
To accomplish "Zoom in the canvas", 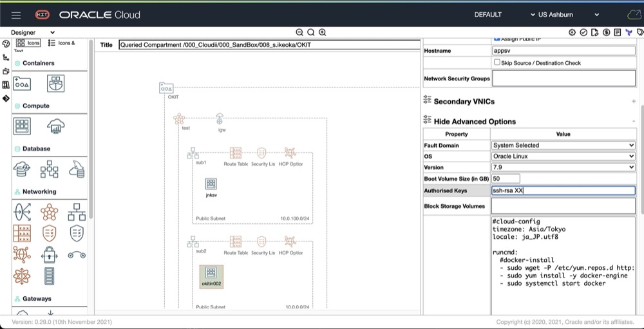I will pos(323,32).
